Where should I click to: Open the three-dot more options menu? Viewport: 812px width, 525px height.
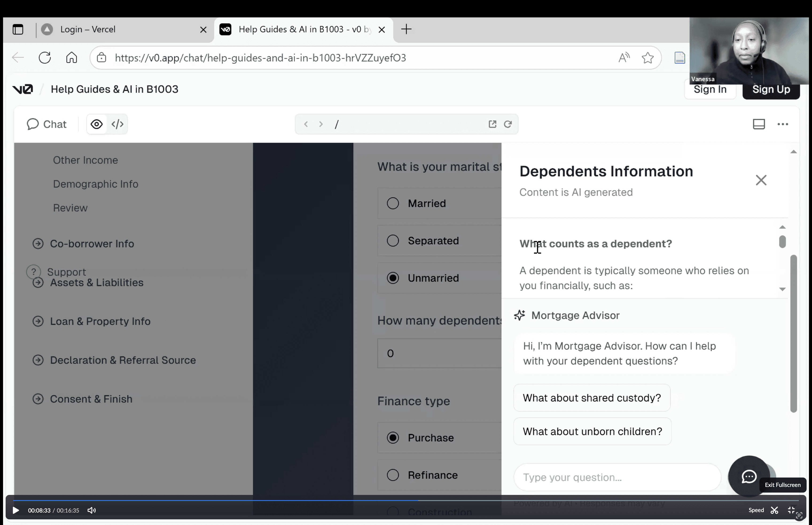pyautogui.click(x=783, y=124)
